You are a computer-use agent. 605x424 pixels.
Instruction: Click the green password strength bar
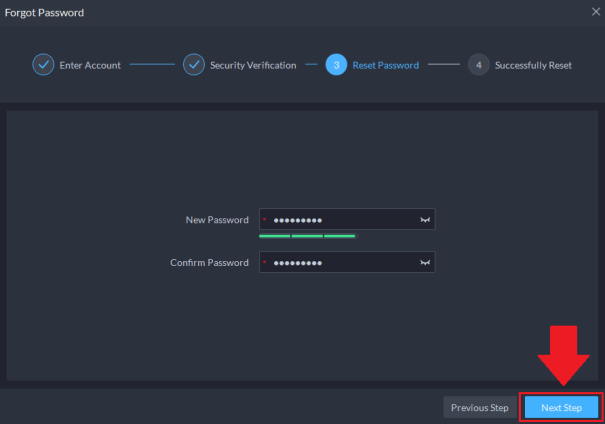(x=307, y=237)
